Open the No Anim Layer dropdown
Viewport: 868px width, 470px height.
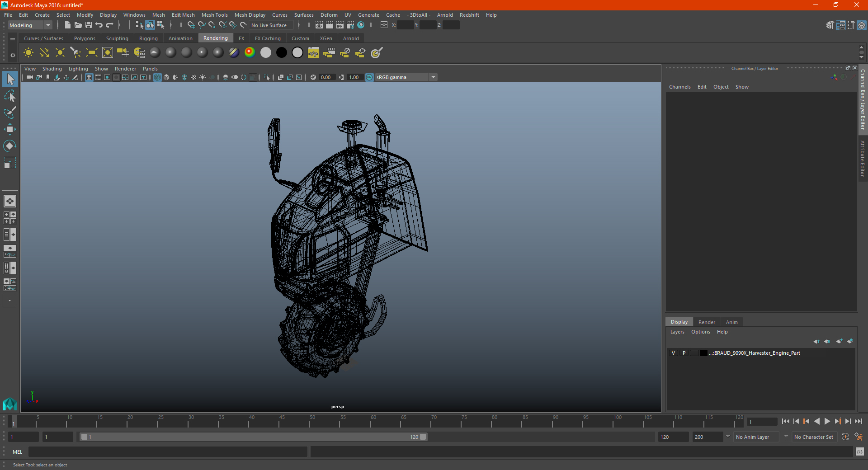tap(757, 437)
